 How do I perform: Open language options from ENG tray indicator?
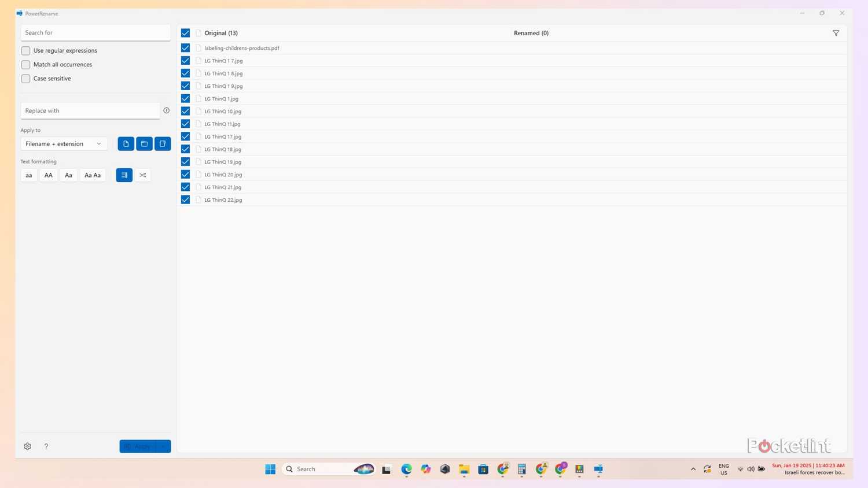click(723, 469)
